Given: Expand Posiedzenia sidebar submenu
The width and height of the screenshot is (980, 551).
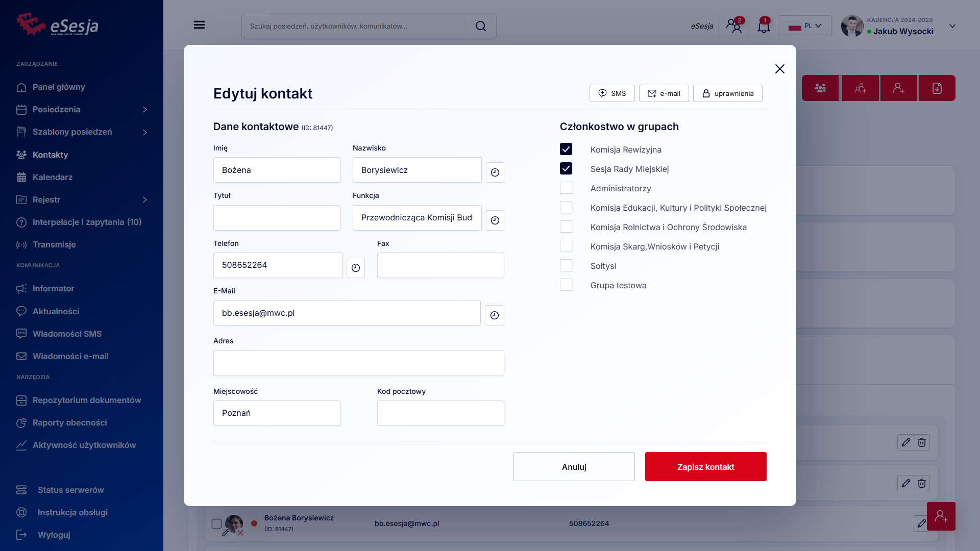Looking at the screenshot, I should 144,110.
